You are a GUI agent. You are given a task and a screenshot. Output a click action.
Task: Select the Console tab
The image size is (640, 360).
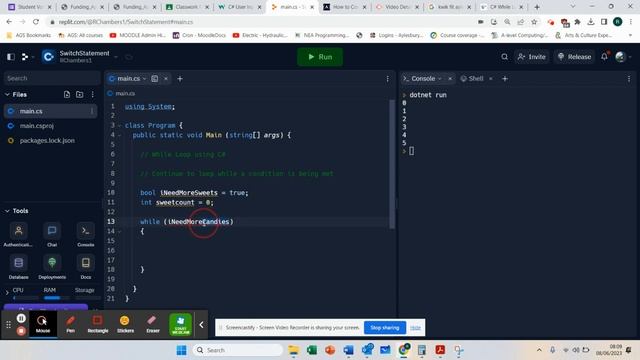422,78
